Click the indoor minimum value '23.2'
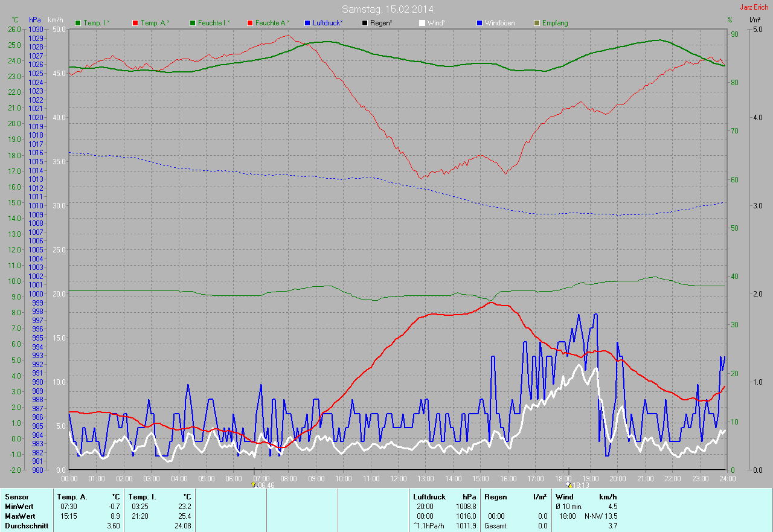The height and width of the screenshot is (532, 773). [185, 507]
